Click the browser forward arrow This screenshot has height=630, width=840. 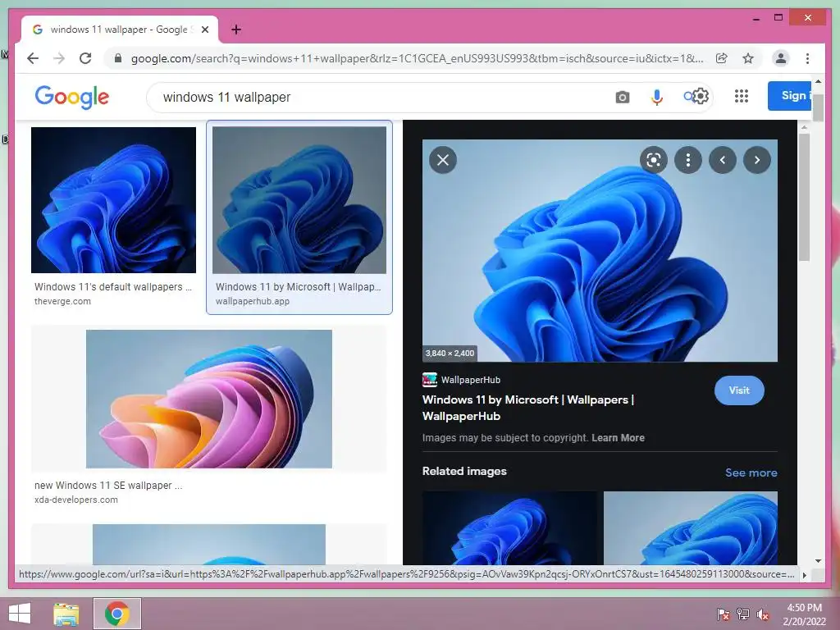tap(59, 58)
